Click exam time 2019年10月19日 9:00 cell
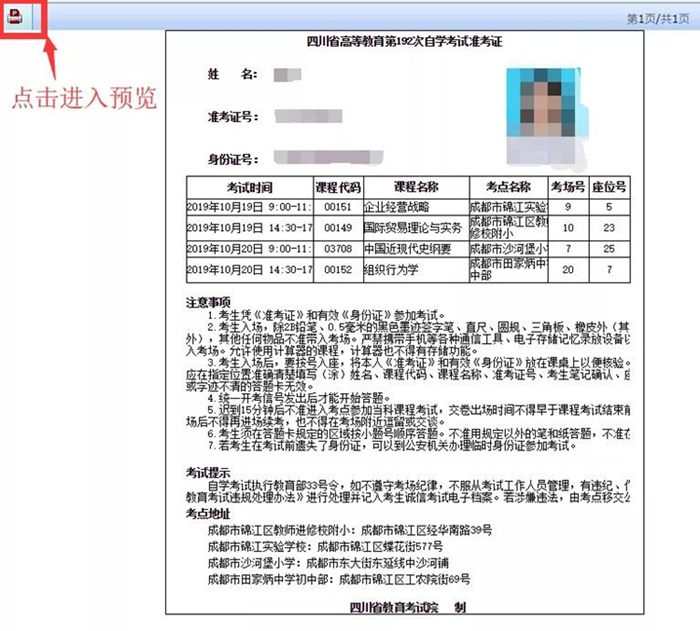 click(x=250, y=207)
